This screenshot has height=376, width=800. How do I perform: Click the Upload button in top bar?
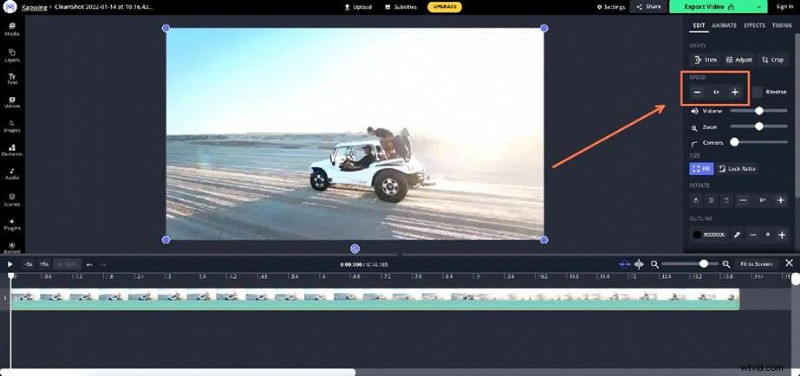[x=358, y=7]
